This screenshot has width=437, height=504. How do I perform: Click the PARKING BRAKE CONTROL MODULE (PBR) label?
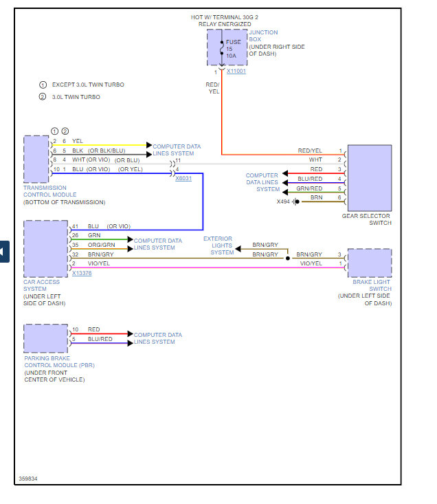(59, 362)
